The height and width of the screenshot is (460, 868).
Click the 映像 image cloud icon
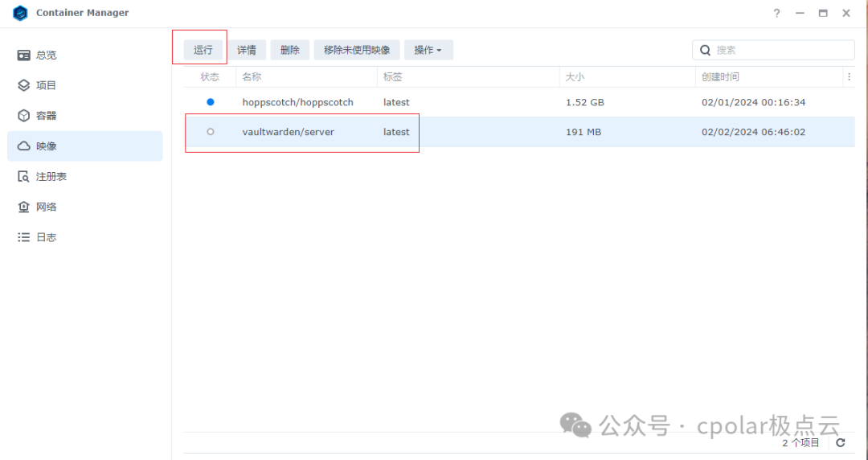tap(24, 146)
